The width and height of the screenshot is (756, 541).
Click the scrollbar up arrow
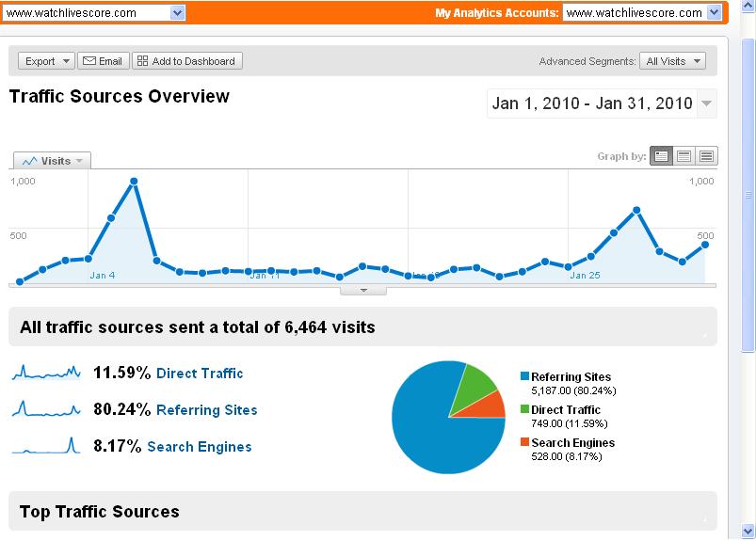[748, 6]
